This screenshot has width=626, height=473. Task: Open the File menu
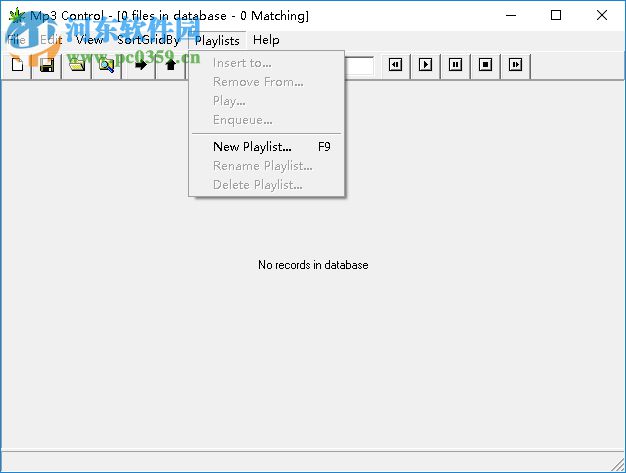point(16,40)
